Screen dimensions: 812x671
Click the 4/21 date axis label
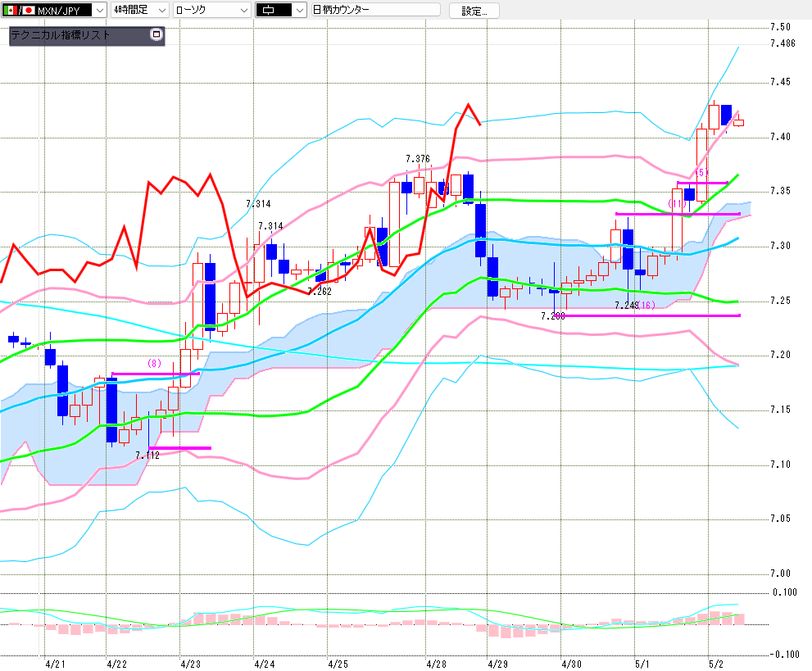56,664
